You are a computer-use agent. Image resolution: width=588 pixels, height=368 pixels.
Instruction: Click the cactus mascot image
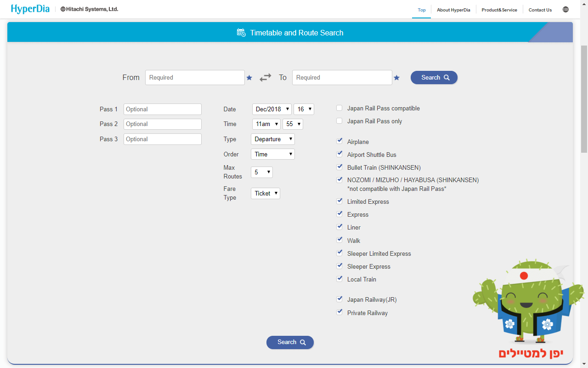tap(528, 304)
